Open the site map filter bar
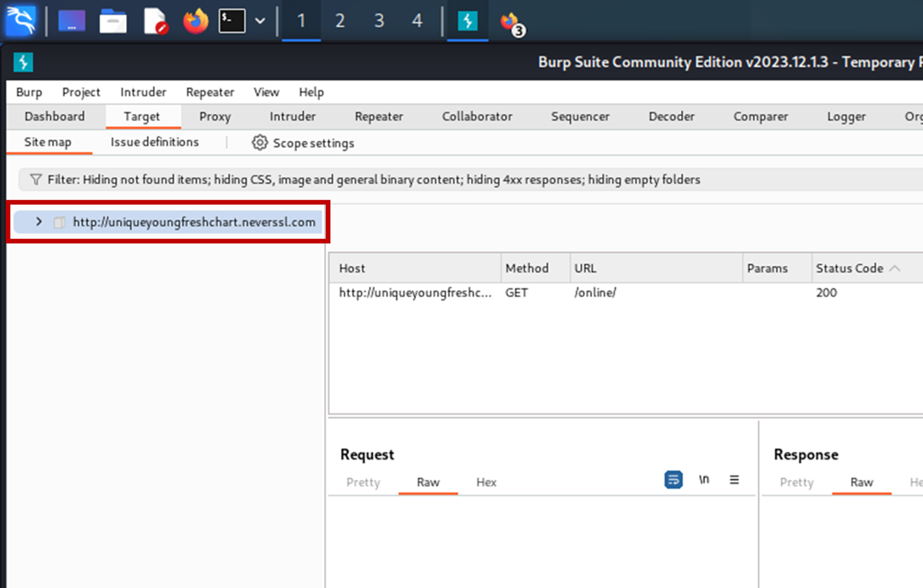The width and height of the screenshot is (923, 588). [471, 180]
